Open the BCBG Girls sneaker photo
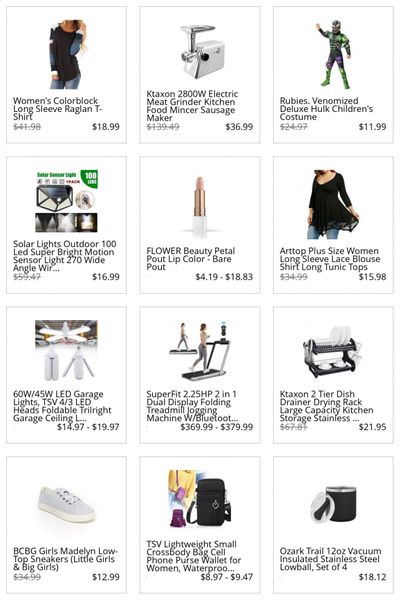 coord(67,504)
